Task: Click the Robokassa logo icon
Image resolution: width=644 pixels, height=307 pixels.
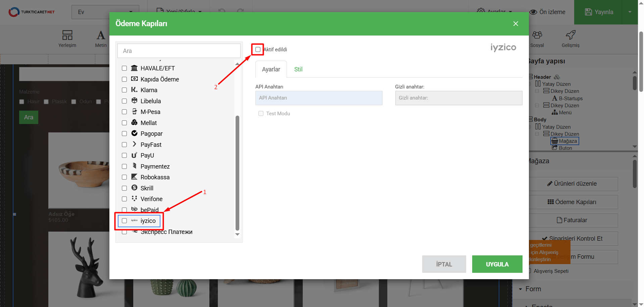Action: tap(134, 177)
